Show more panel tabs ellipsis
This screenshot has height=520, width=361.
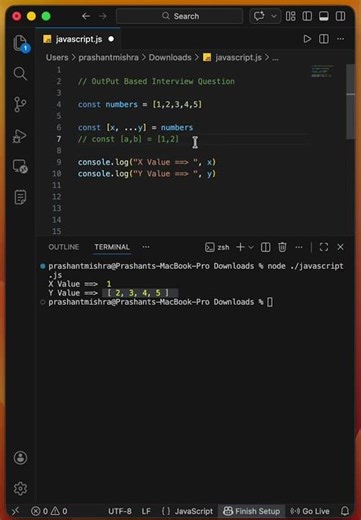click(x=146, y=247)
